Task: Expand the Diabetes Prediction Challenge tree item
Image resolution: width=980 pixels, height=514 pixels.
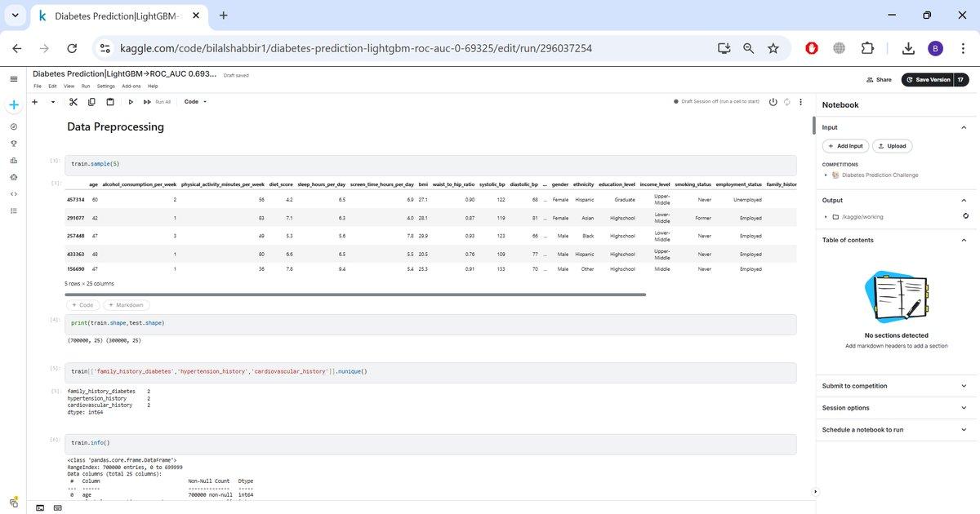Action: point(825,175)
